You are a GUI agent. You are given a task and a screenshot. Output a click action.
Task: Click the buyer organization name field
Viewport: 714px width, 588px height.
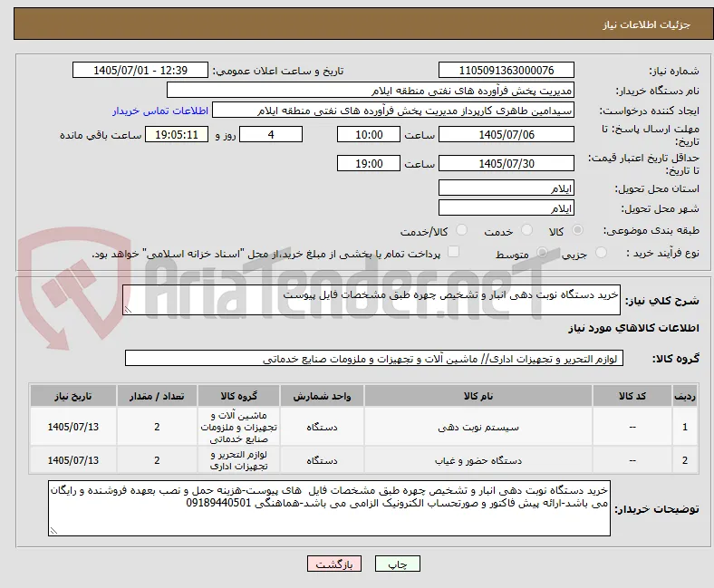[x=371, y=91]
